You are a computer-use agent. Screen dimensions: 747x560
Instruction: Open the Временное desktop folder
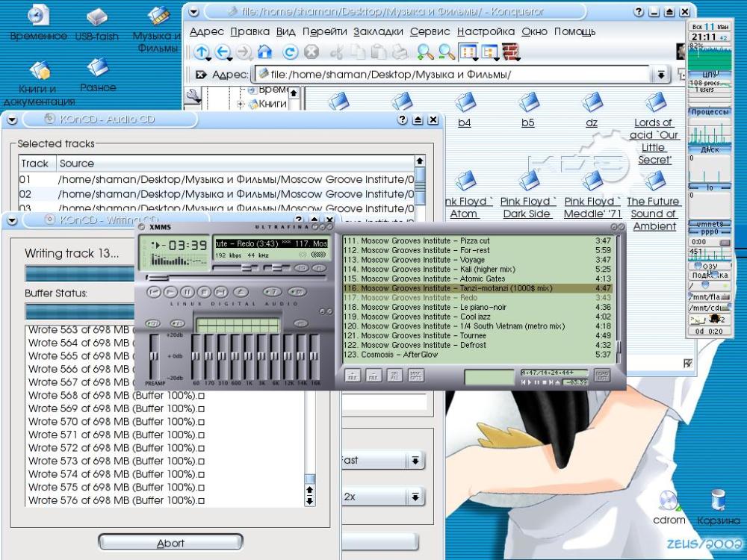click(38, 22)
